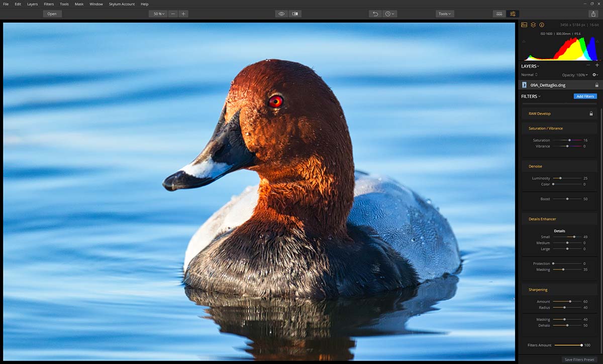Enable the before/after compare view
Image resolution: width=603 pixels, height=364 pixels.
(x=295, y=14)
